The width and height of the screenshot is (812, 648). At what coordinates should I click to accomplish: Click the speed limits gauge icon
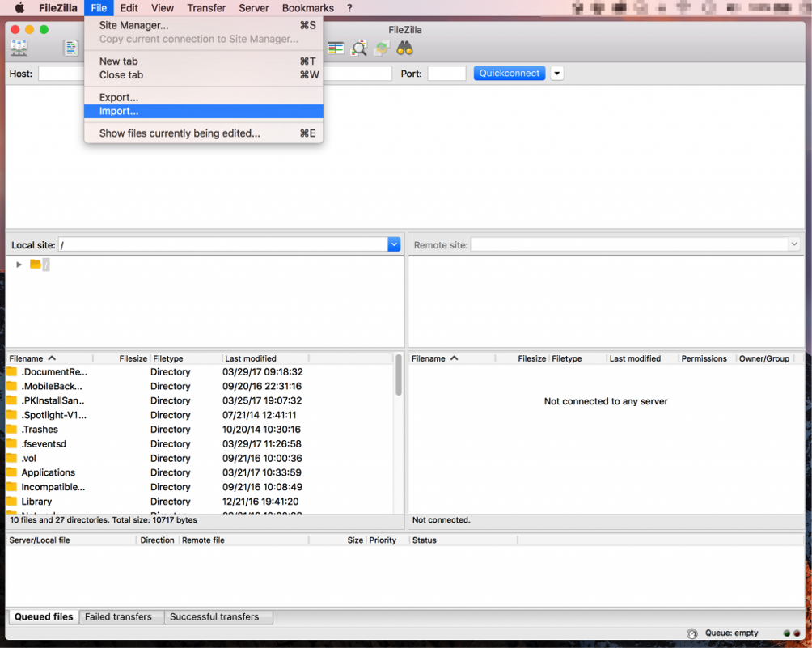(x=691, y=633)
